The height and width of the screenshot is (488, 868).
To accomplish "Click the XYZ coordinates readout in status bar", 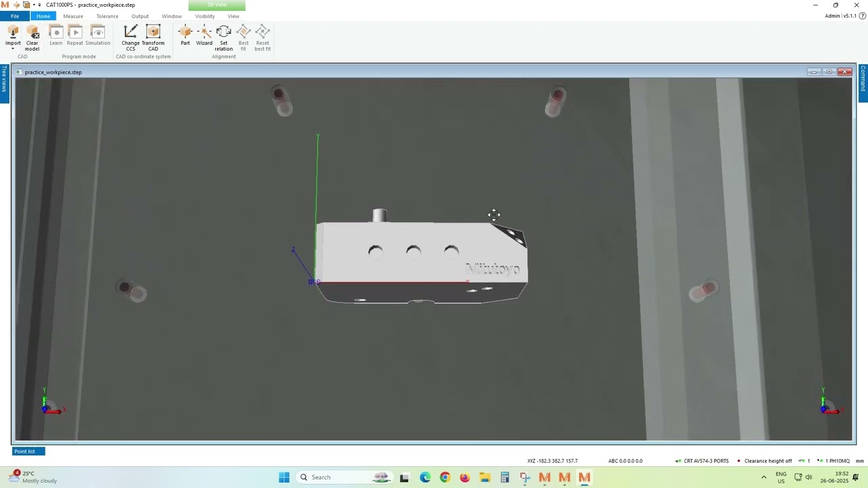I will (552, 461).
